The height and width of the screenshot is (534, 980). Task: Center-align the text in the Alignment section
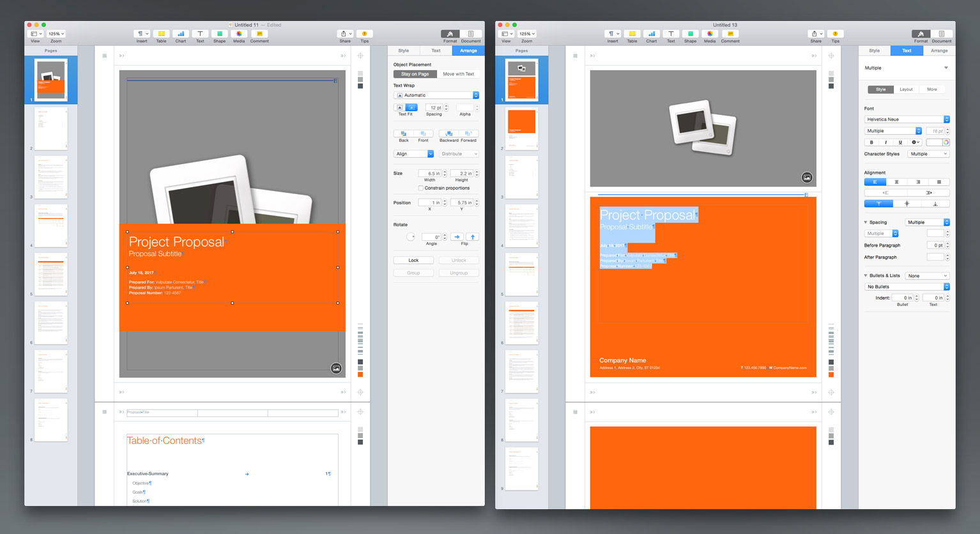tap(896, 182)
